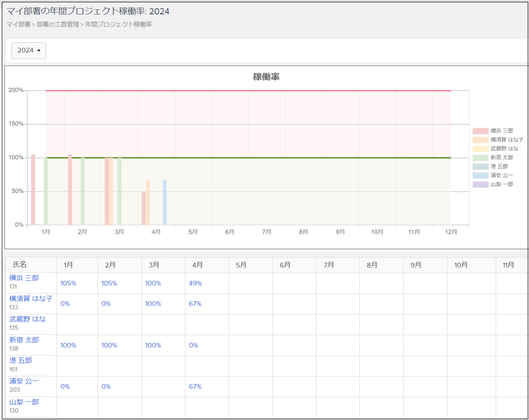The width and height of the screenshot is (529, 420).
Task: Click 横浜 三郎 April 49% value
Action: [195, 283]
